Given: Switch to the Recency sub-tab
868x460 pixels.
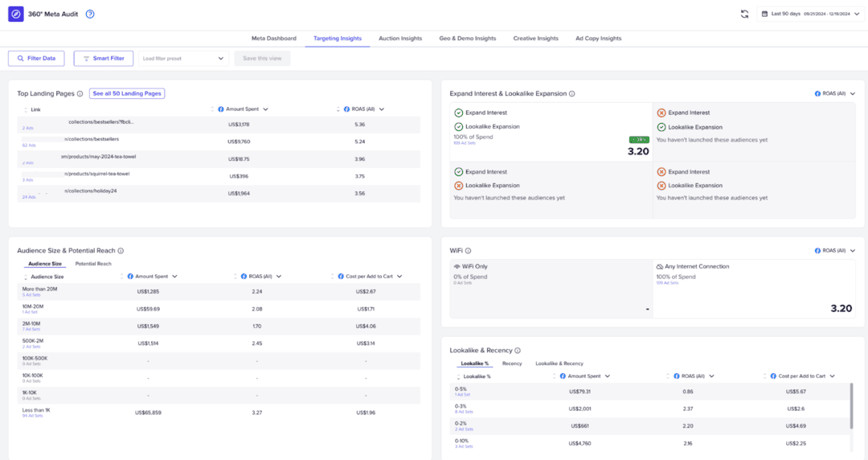Looking at the screenshot, I should tap(512, 363).
